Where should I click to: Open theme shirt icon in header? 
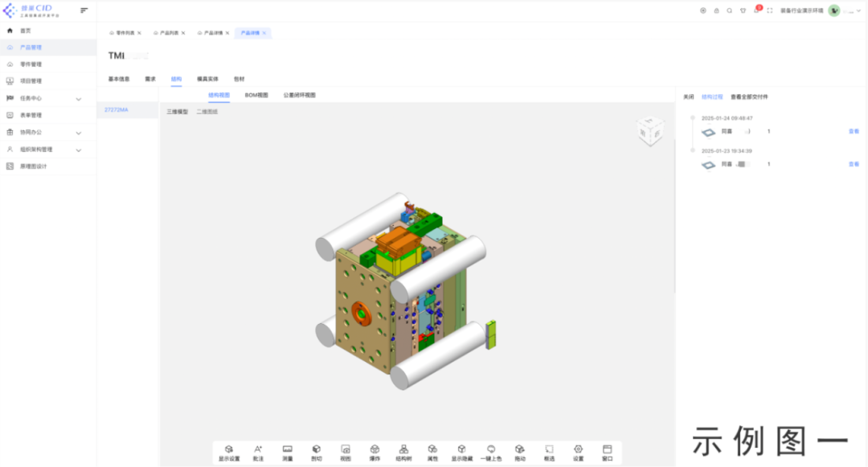(743, 10)
